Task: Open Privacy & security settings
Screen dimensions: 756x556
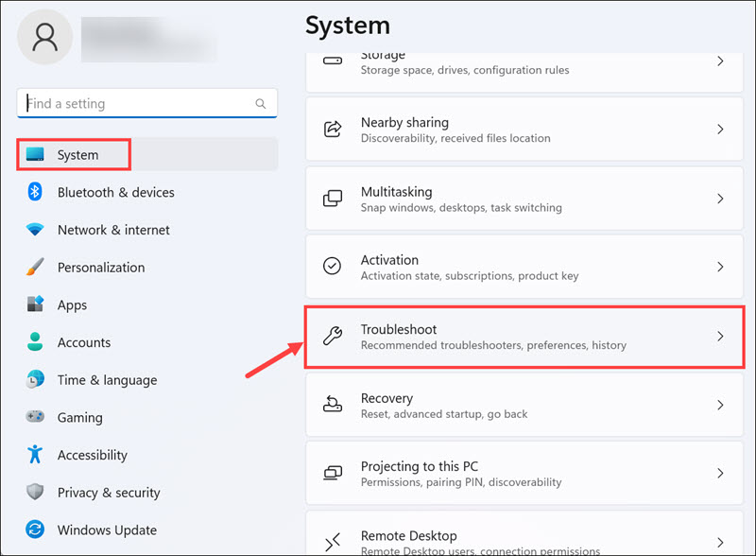Action: [x=109, y=493]
